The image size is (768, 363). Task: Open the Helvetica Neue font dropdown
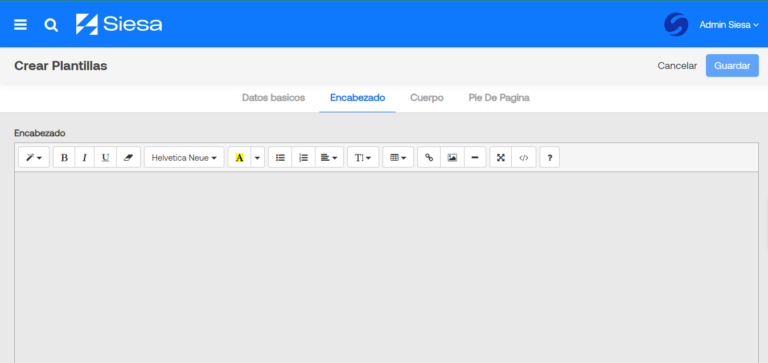click(x=184, y=158)
